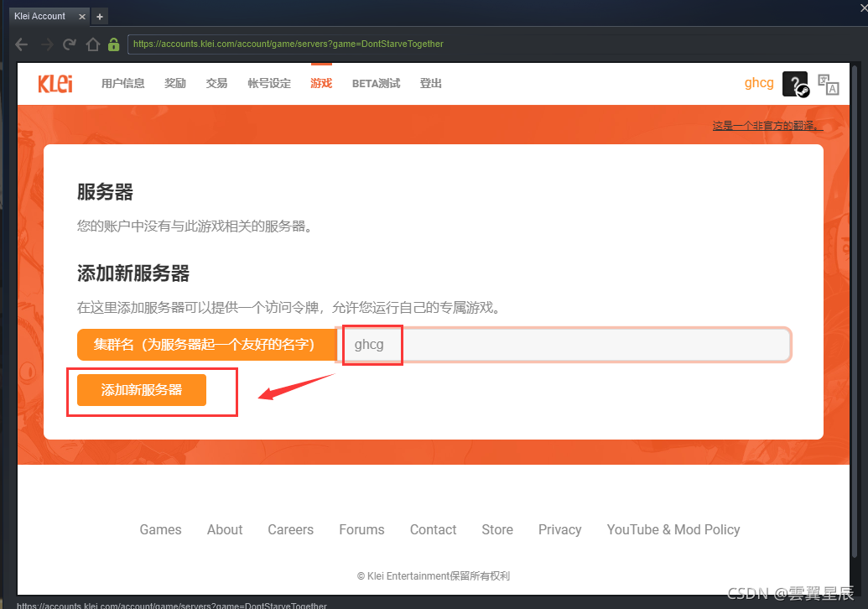Image resolution: width=868 pixels, height=609 pixels.
Task: Go back with the browser back arrow
Action: point(22,44)
